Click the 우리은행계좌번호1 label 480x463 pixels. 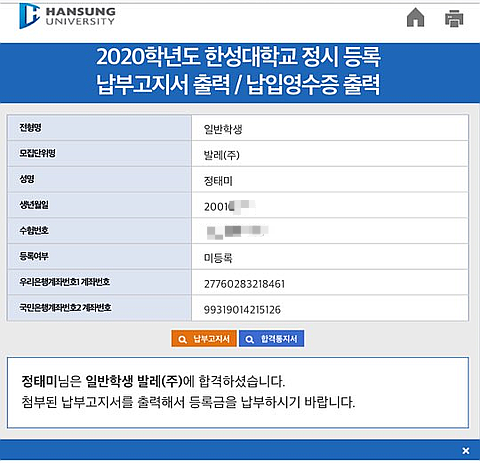coord(65,282)
